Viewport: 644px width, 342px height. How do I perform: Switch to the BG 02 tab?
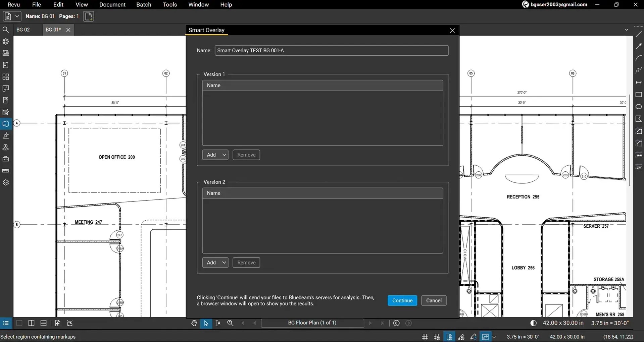23,30
